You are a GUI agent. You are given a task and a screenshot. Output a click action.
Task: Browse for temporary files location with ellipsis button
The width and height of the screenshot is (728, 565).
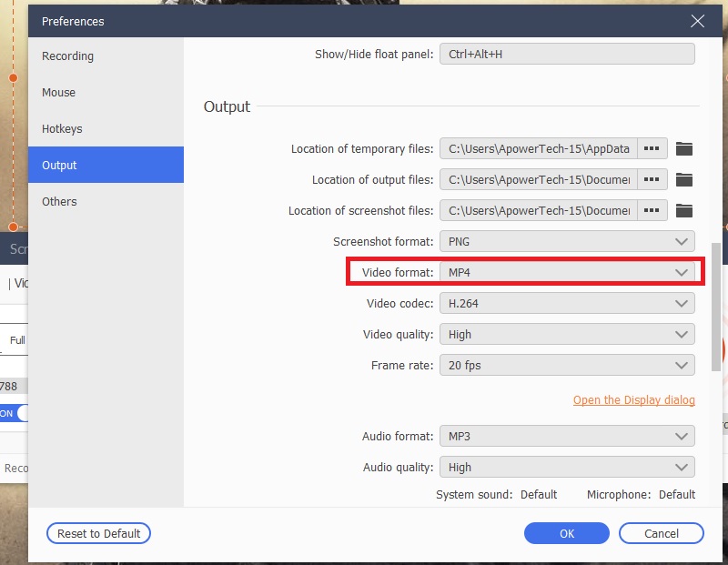[652, 148]
